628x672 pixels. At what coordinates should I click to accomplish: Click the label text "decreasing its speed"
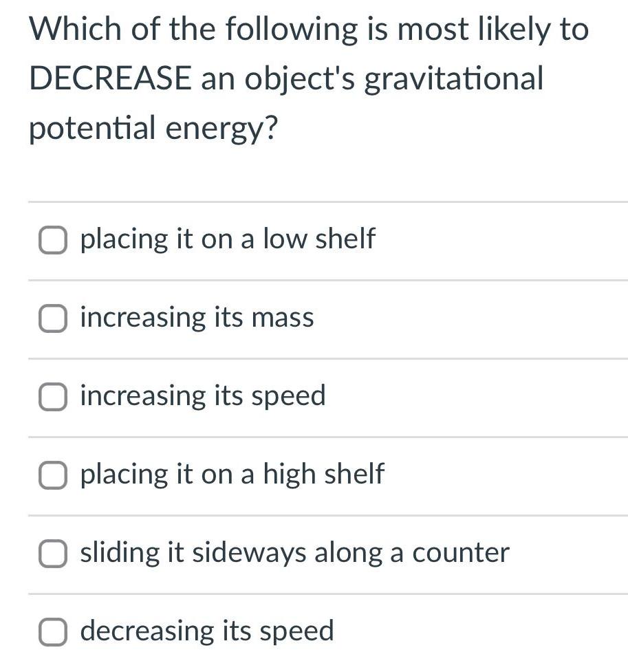click(x=206, y=630)
